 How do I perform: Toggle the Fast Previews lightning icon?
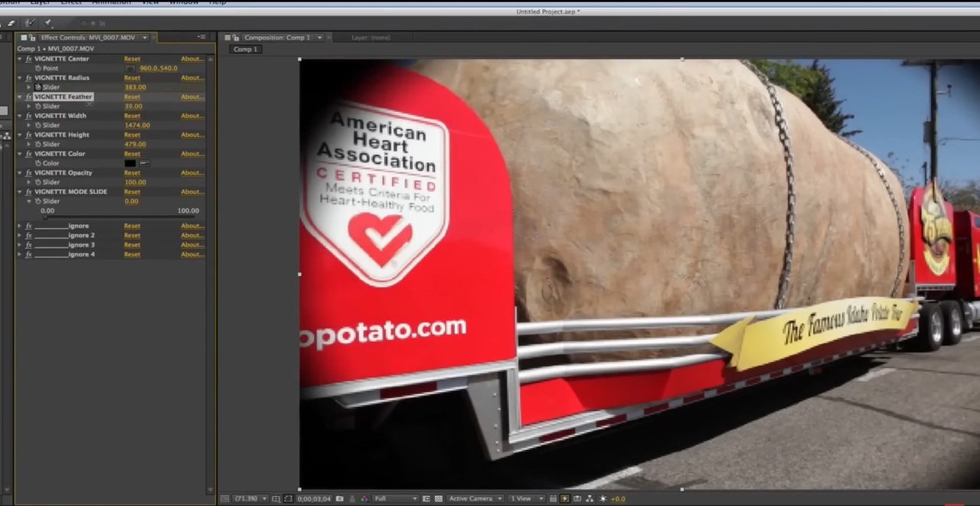tap(565, 499)
